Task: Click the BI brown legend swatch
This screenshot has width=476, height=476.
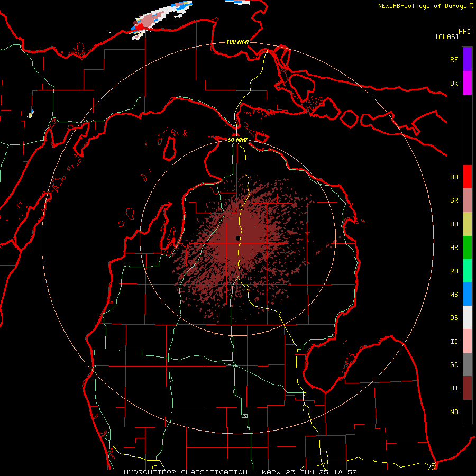Action: click(x=467, y=388)
